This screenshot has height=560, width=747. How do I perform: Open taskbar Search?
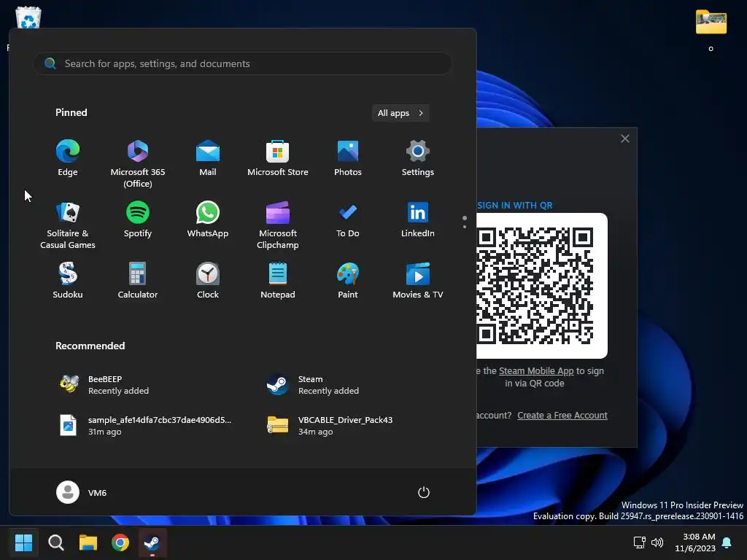(55, 542)
